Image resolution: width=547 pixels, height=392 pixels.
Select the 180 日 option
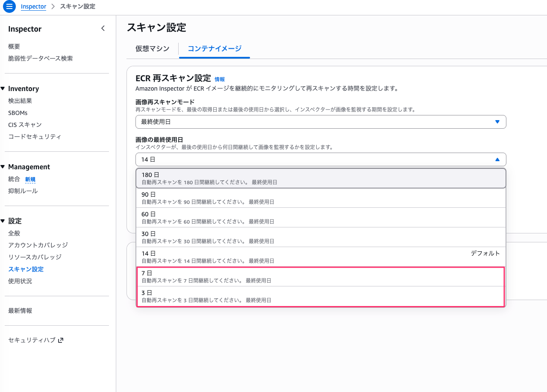(321, 178)
